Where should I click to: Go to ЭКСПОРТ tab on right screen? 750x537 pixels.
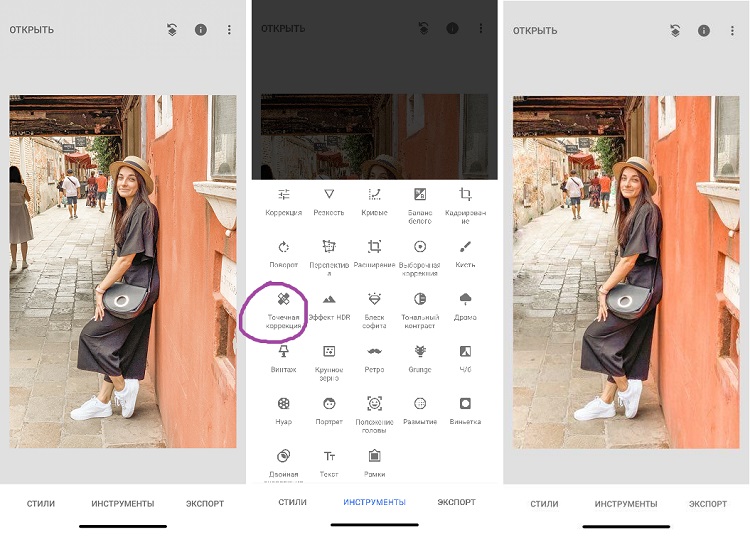[x=708, y=504]
